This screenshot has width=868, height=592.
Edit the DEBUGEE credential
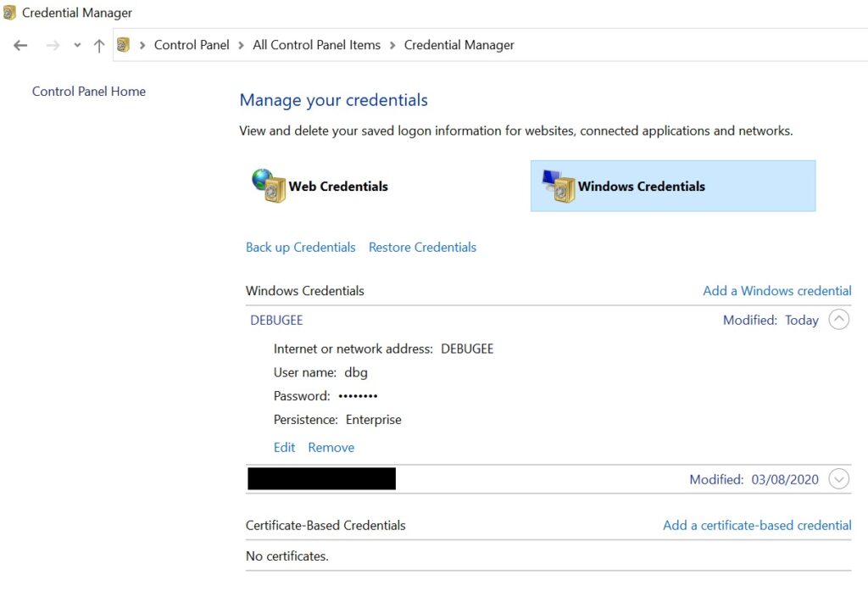click(x=284, y=447)
